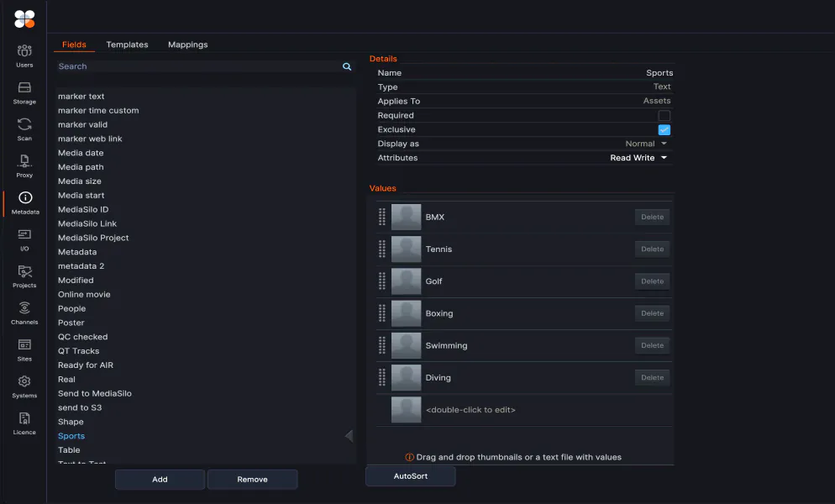Click the search magnifier icon
The width and height of the screenshot is (835, 504).
tap(347, 66)
